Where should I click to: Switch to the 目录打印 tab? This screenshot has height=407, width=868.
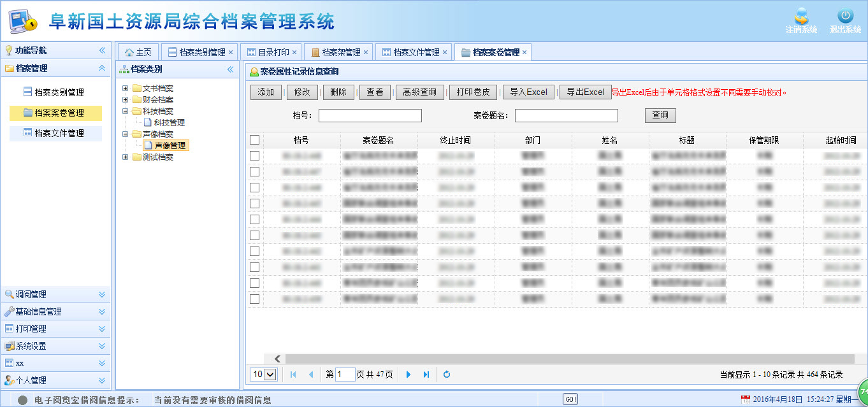[x=273, y=52]
